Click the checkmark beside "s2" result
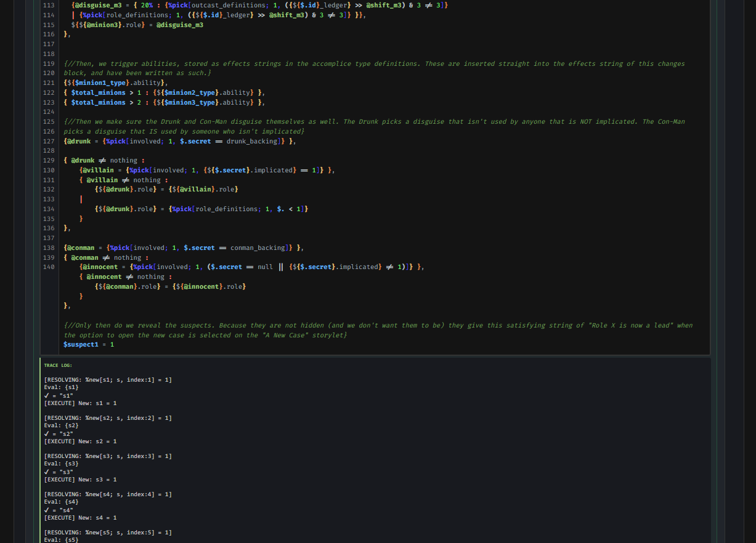Image resolution: width=756 pixels, height=543 pixels. click(x=47, y=433)
